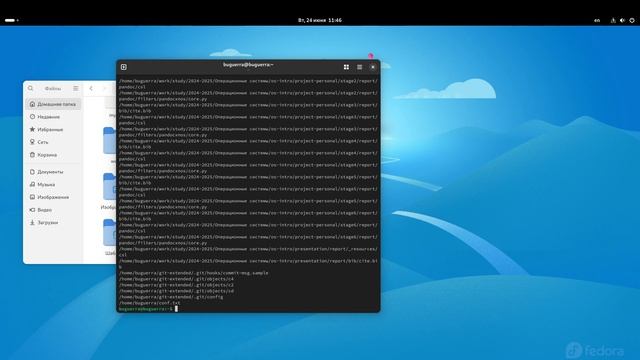Select Домашняя папка in Files sidebar
This screenshot has height=360, width=640.
pos(53,104)
